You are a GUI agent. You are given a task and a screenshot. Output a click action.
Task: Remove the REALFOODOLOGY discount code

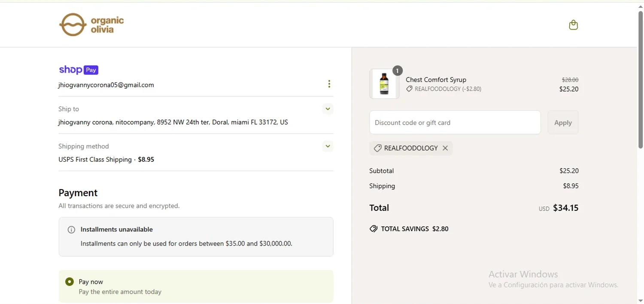tap(445, 148)
